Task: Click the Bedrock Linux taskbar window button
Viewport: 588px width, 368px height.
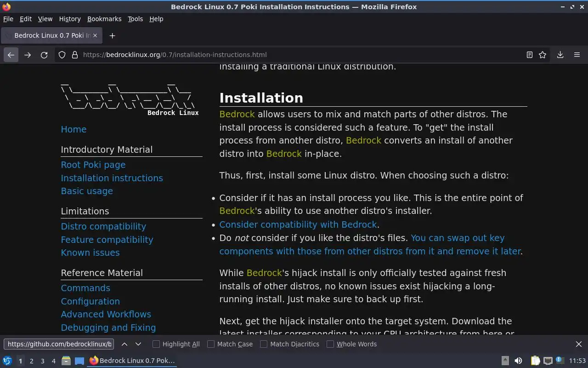Action: [132, 361]
